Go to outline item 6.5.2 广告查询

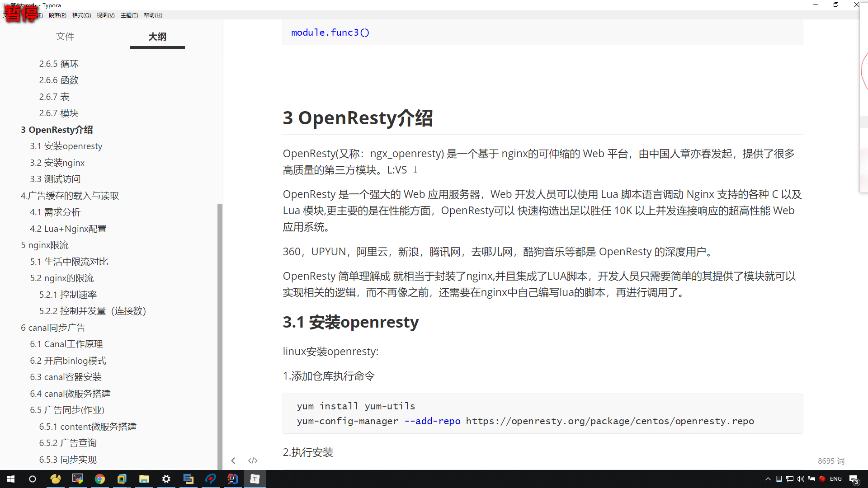(68, 443)
